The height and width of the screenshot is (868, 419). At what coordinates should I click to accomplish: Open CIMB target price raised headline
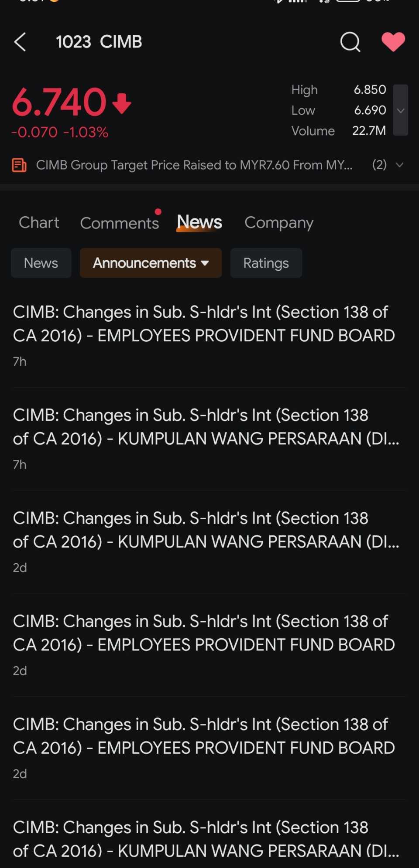click(x=194, y=165)
